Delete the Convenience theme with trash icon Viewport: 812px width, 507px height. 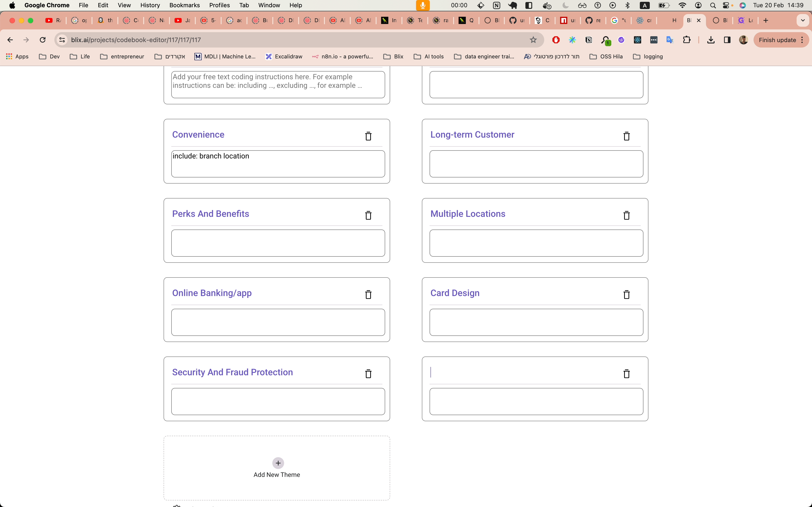point(368,136)
